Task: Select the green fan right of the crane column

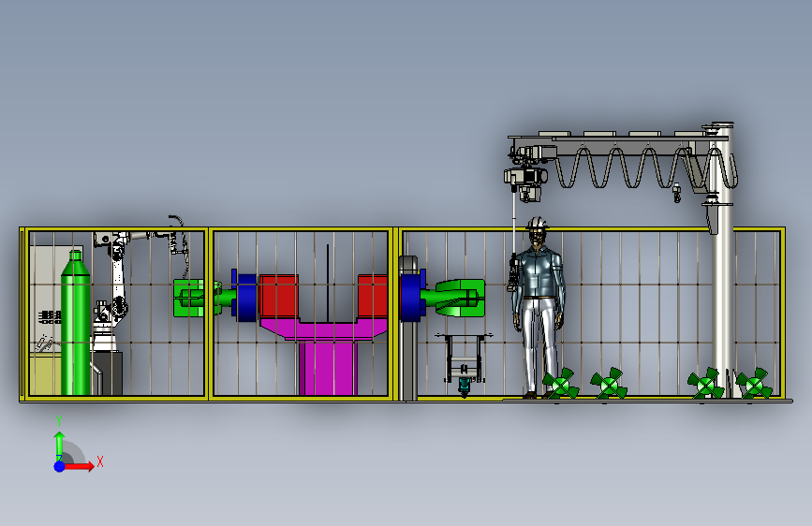Action: coord(754,384)
